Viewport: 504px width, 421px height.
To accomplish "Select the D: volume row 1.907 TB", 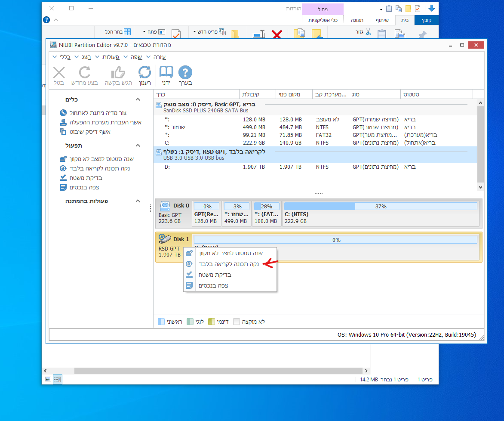I will [315, 167].
